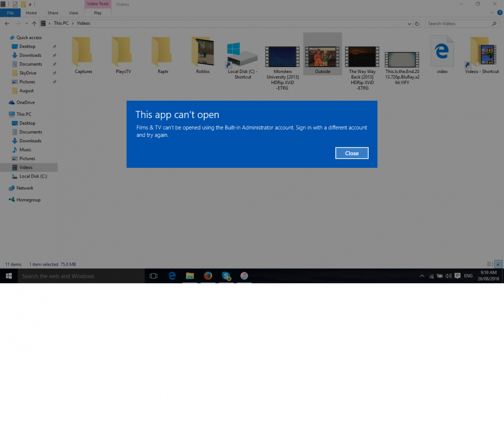Click the search magnifier icon
504x447 pixels.
click(494, 24)
